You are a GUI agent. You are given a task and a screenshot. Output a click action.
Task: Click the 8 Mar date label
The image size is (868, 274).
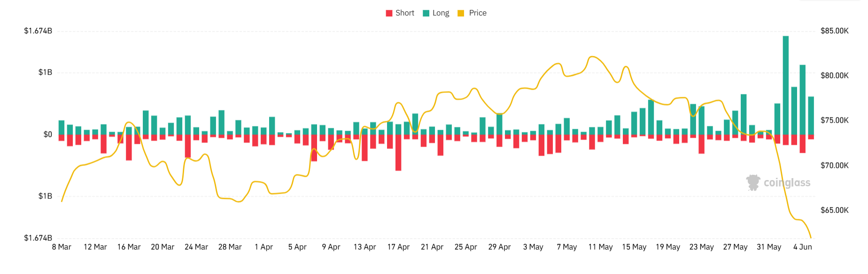62,247
